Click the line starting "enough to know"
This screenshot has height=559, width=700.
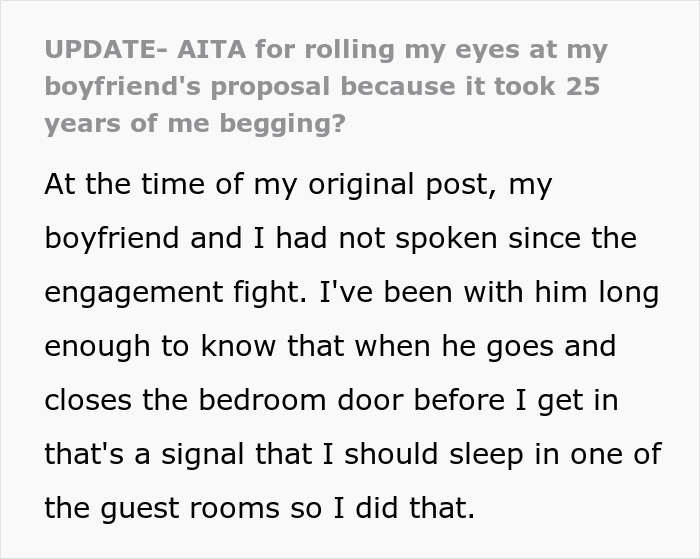point(329,348)
